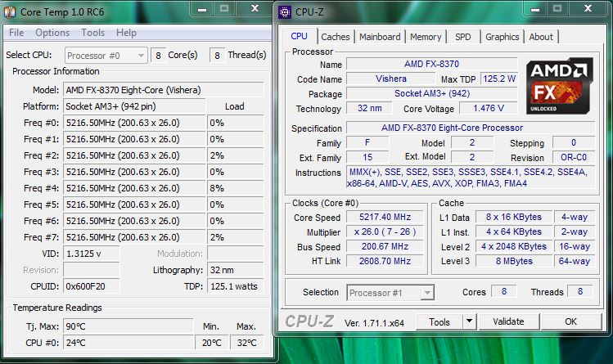Image resolution: width=613 pixels, height=364 pixels.
Task: Click the L1 Inst. value 4 x 64 KBytes
Action: pos(514,232)
